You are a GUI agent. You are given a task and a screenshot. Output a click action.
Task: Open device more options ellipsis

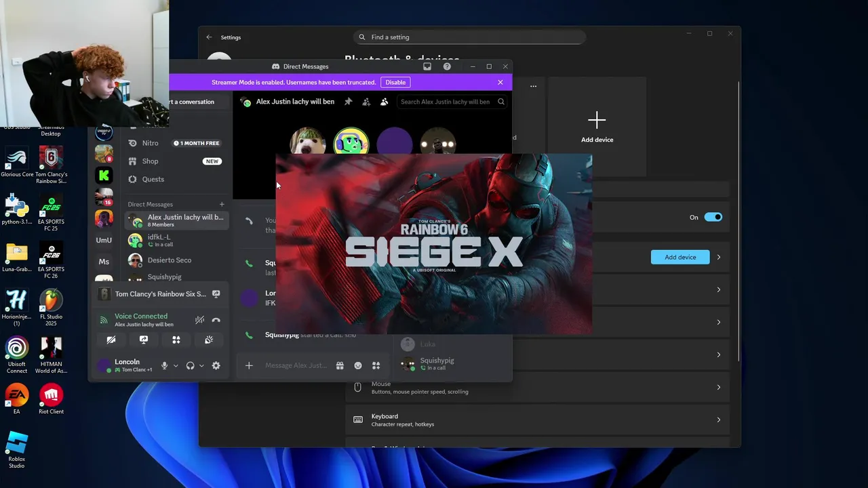[534, 87]
